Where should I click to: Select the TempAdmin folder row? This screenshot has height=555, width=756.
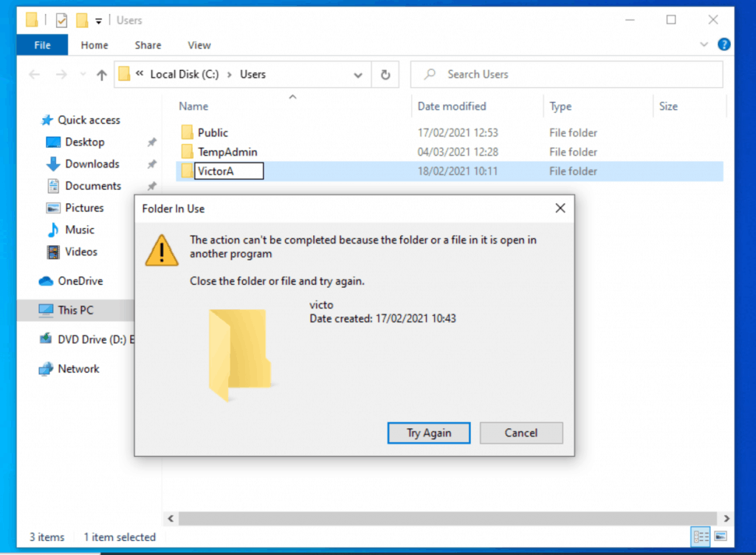tap(450, 152)
